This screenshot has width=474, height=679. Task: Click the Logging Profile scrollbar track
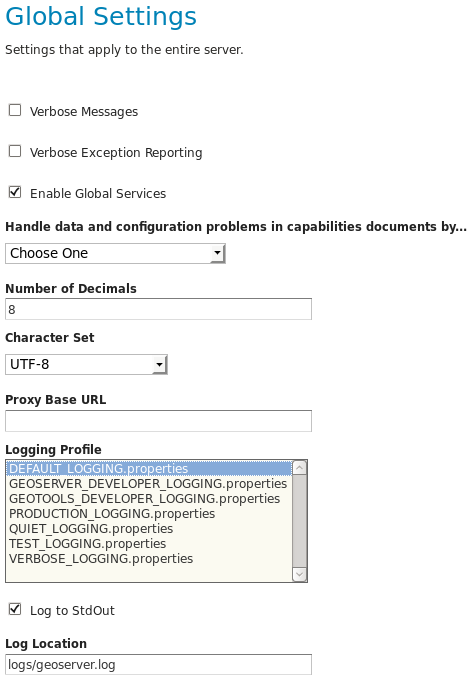click(x=300, y=521)
